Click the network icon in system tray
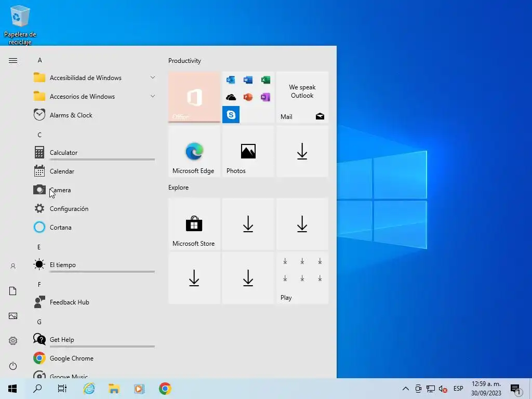The width and height of the screenshot is (532, 399). (x=431, y=389)
